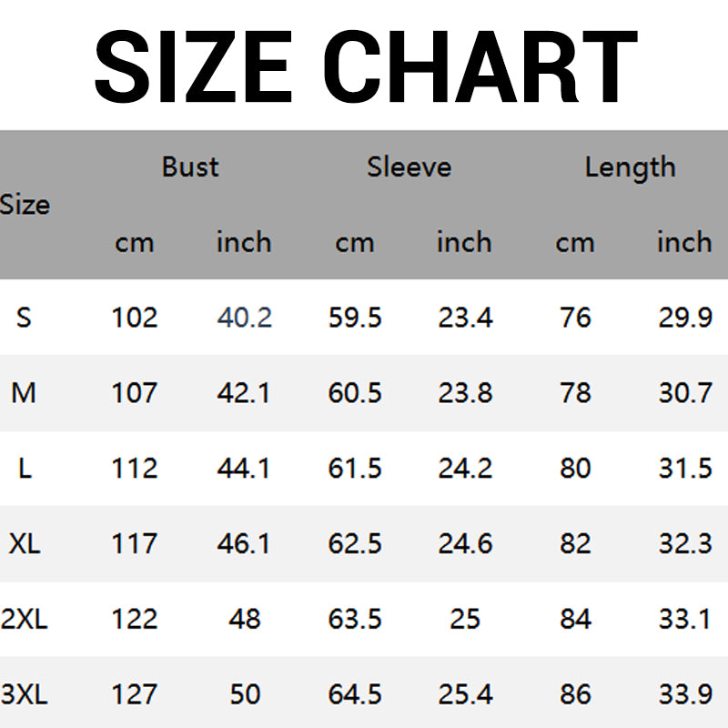Select the inch subheader under Length

[684, 243]
